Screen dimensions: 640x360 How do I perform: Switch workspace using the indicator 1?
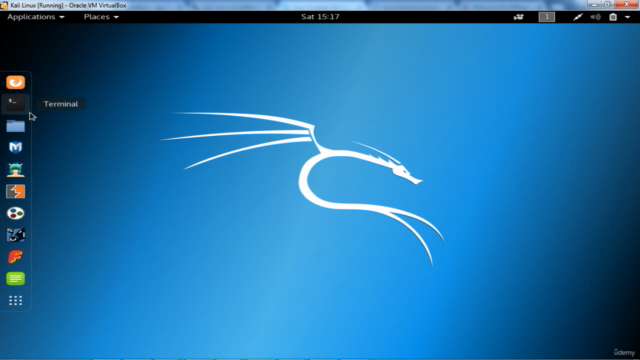click(x=547, y=17)
